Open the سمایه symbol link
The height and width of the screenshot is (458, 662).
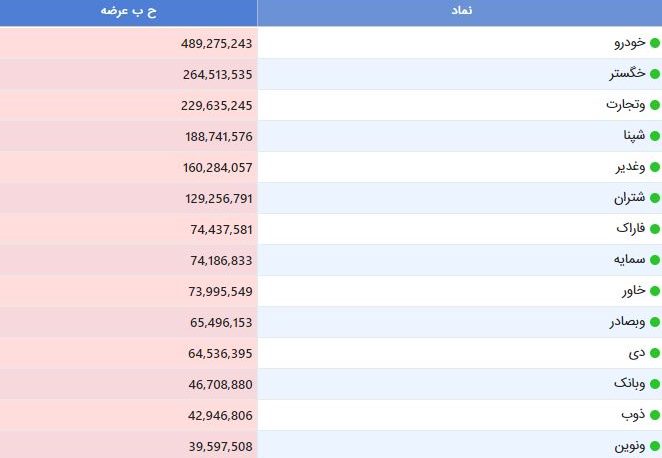point(629,260)
